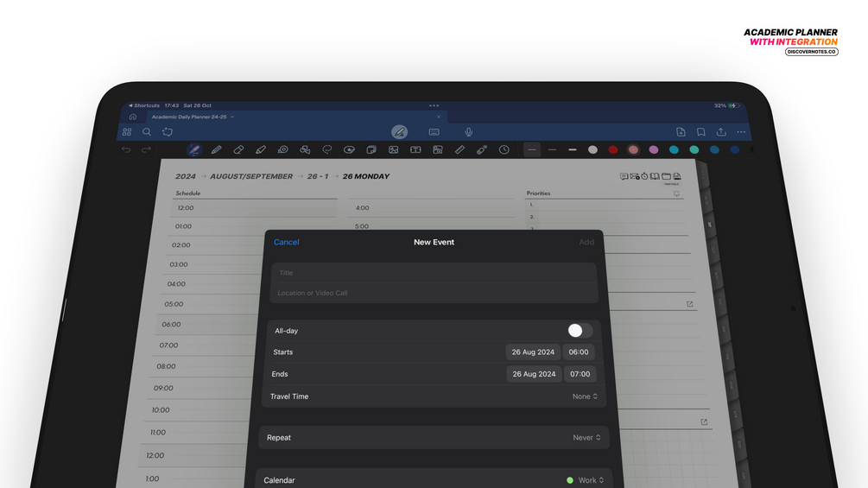Toggle the All-day switch

click(x=580, y=331)
